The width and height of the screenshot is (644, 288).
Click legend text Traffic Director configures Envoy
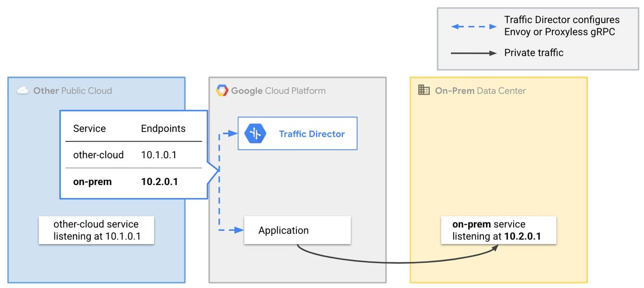coord(562,26)
